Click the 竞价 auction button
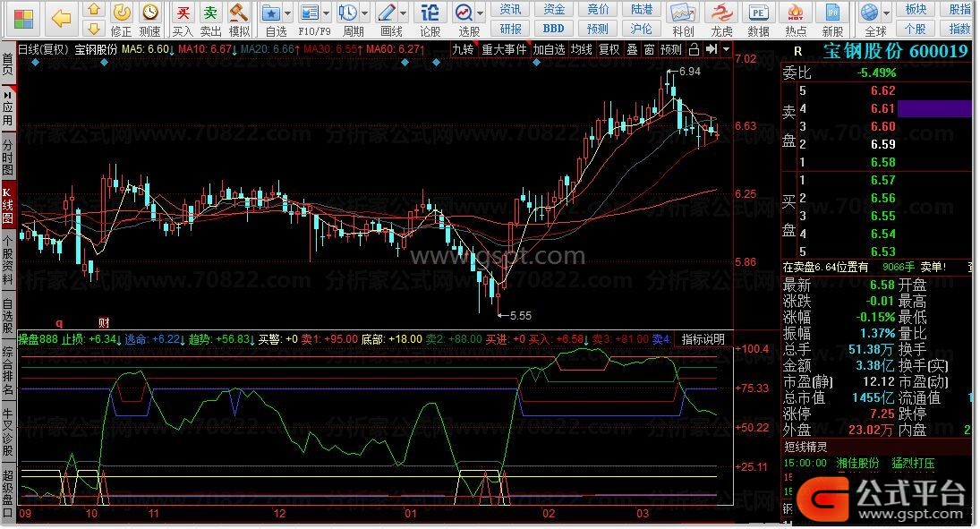 coord(598,9)
